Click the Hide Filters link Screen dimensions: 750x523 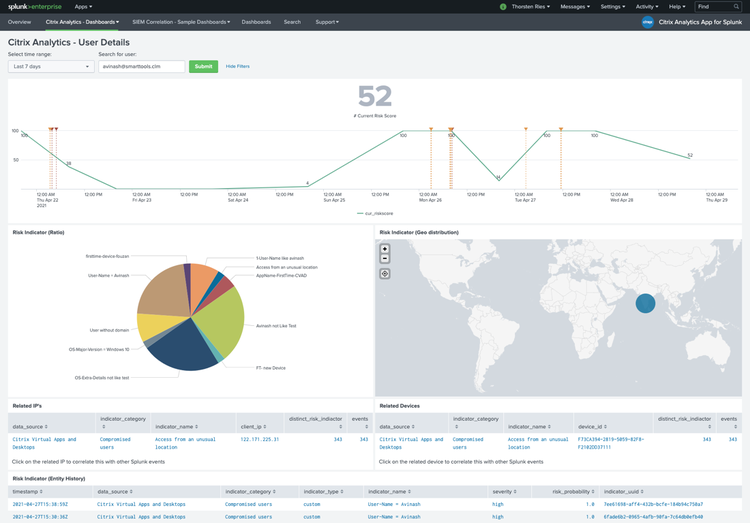(x=238, y=67)
